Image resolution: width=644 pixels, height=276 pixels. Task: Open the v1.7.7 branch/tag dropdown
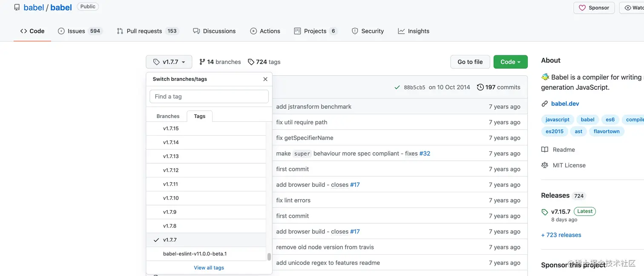[x=169, y=62]
